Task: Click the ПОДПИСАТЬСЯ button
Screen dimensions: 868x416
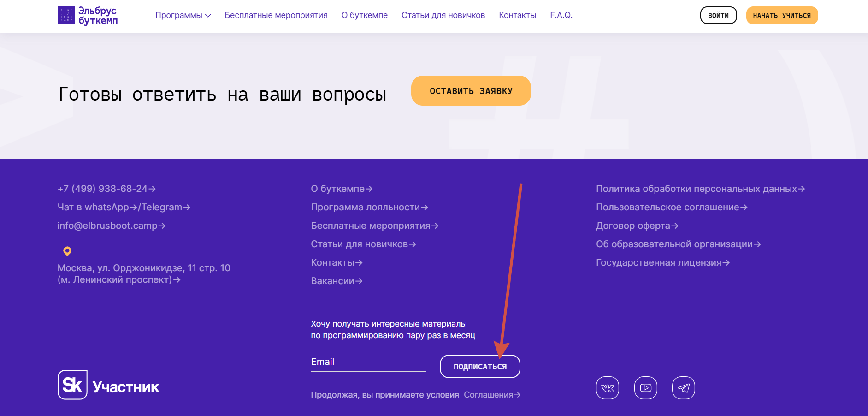Action: [x=480, y=367]
